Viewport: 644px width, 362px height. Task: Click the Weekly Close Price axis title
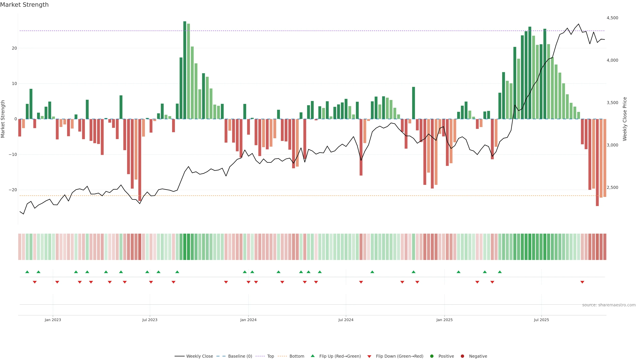(x=625, y=119)
